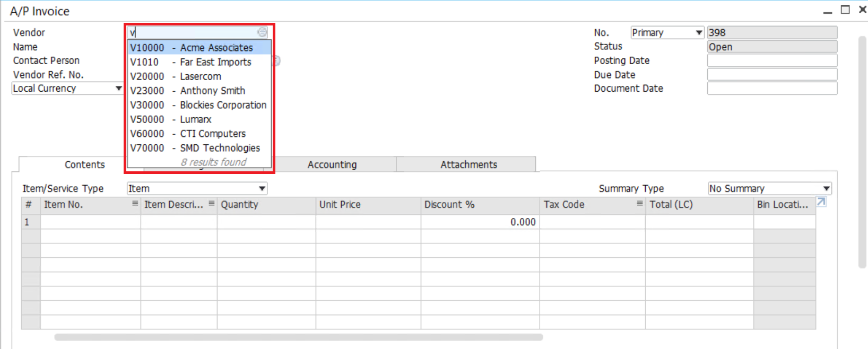Click the choose-from-list icon in Vendor field
868x349 pixels.
click(x=262, y=32)
